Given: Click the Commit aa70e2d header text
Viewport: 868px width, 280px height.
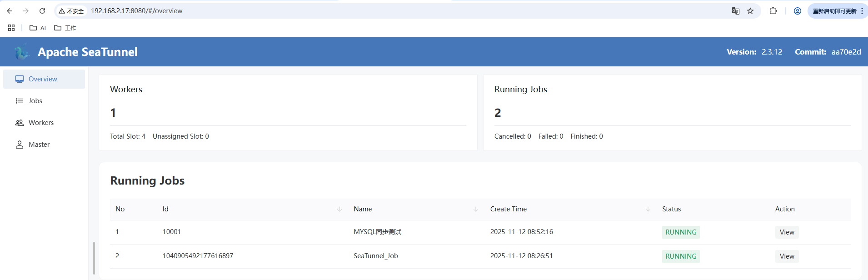Looking at the screenshot, I should point(828,52).
